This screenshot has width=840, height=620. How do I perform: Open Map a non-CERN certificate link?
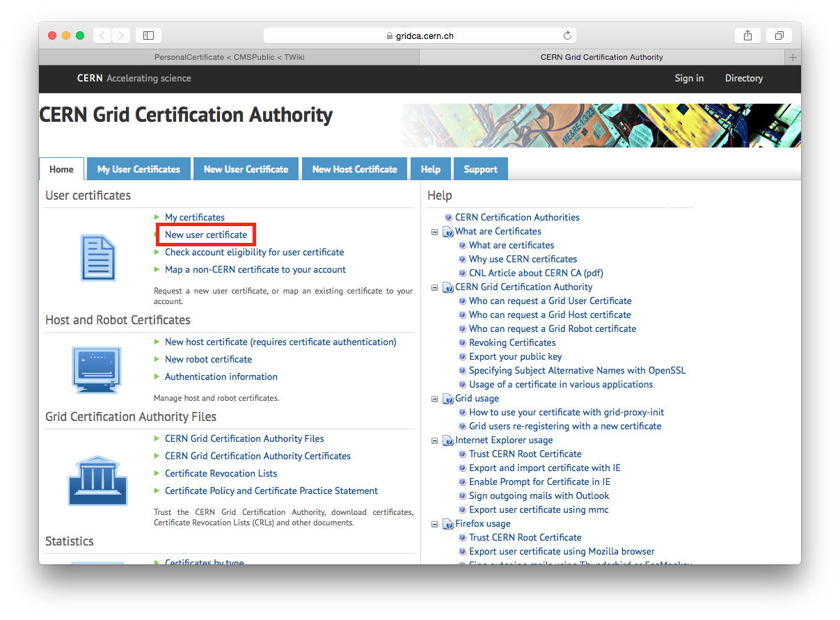[255, 269]
